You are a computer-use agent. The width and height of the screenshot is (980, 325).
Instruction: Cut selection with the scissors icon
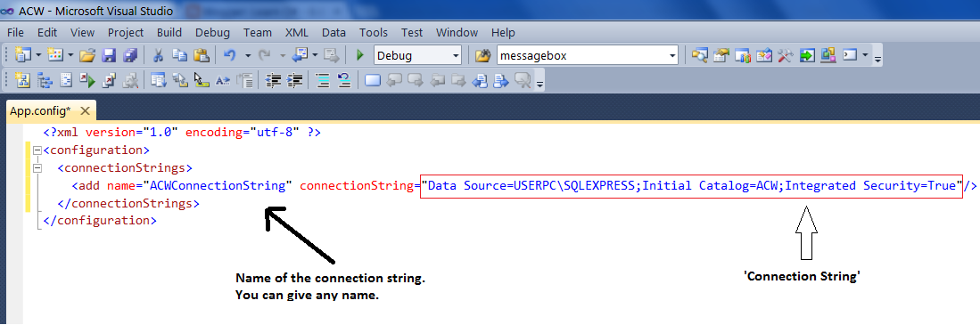tap(159, 55)
